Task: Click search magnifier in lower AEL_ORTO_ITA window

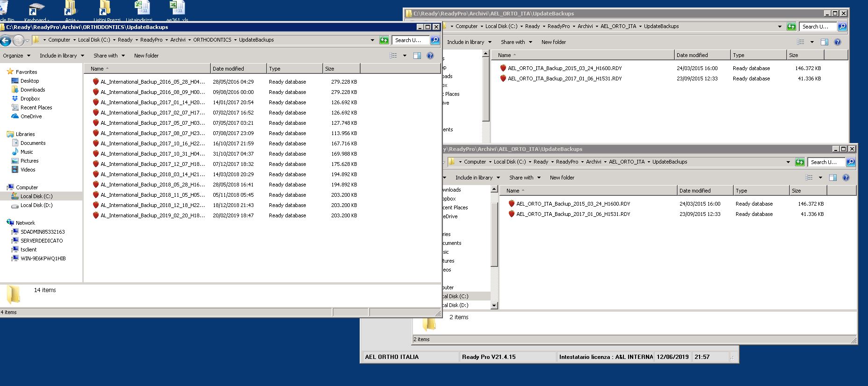Action: point(851,162)
